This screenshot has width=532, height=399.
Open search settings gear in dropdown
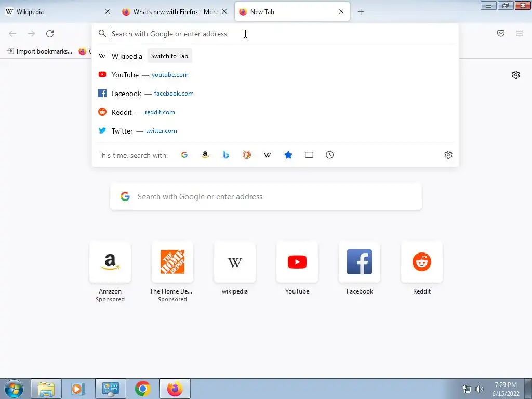448,155
